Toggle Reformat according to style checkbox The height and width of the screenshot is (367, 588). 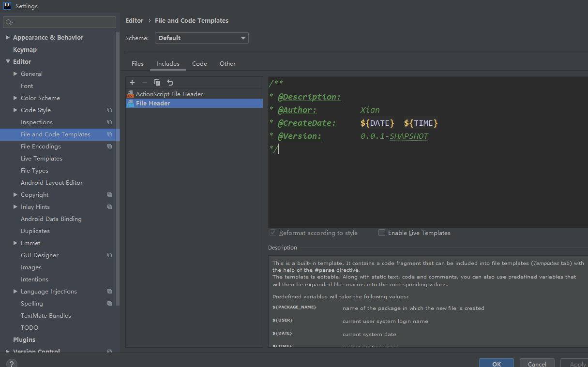273,233
